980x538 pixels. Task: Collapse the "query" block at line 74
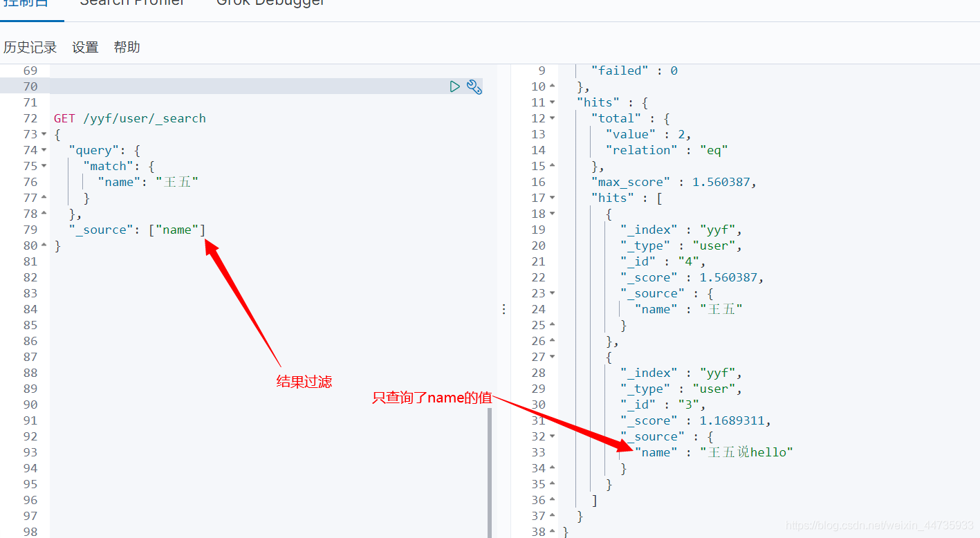click(x=44, y=150)
